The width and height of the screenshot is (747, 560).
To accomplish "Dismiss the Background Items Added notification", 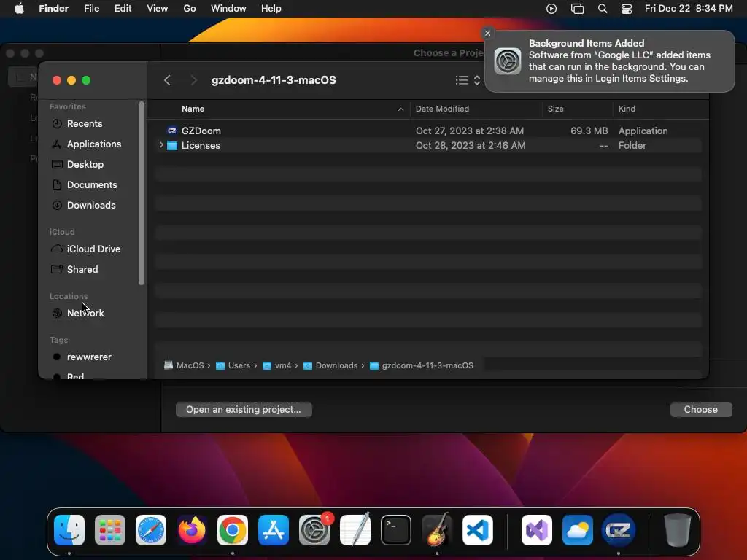I will pyautogui.click(x=487, y=33).
